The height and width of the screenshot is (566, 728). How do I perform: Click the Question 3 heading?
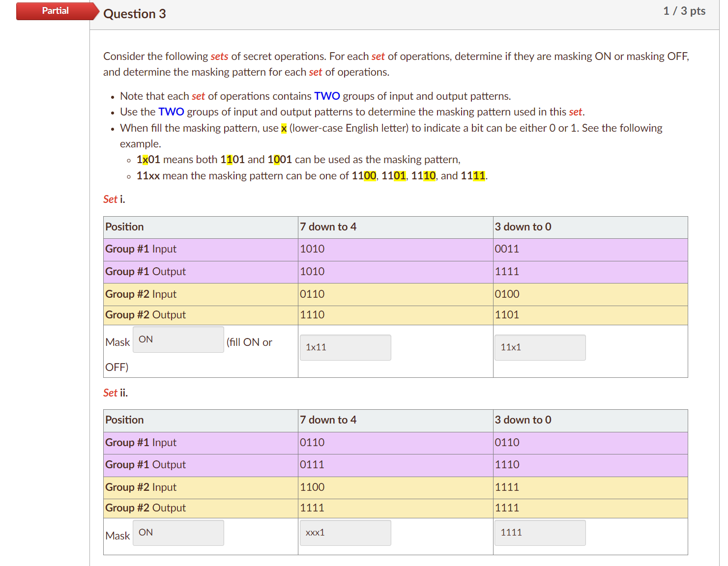point(134,14)
